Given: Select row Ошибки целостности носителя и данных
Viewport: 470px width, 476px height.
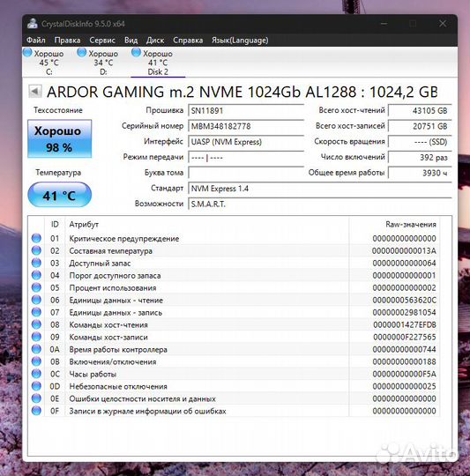Looking at the screenshot, I should (x=234, y=398).
